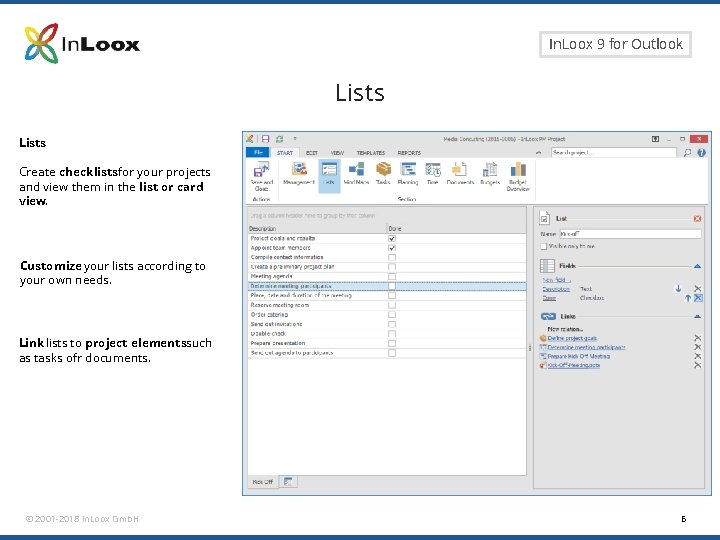Click the InLoox app icon in title bar
Viewport: 720px width, 540px height.
[x=250, y=139]
